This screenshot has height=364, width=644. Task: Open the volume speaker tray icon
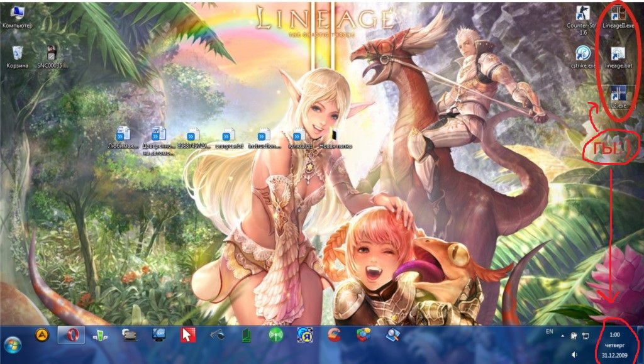click(574, 355)
